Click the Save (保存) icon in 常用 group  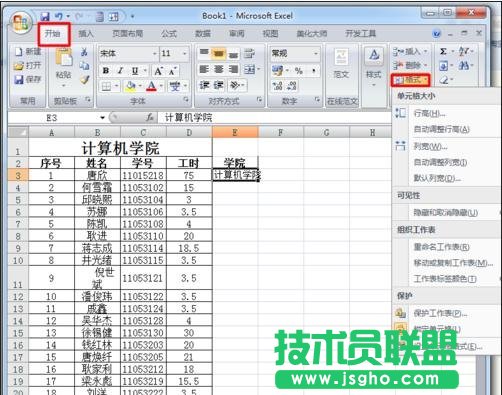[x=19, y=79]
